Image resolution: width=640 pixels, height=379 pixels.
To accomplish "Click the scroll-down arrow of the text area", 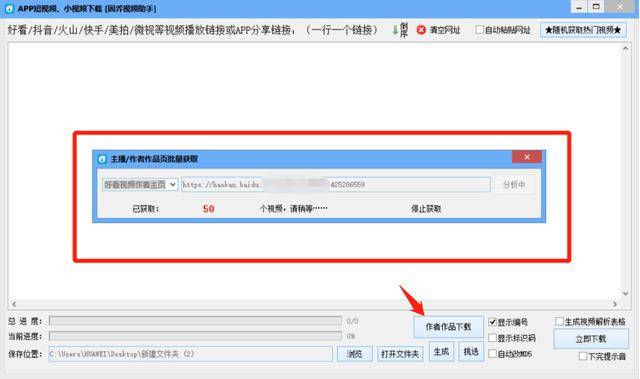I will [x=625, y=293].
